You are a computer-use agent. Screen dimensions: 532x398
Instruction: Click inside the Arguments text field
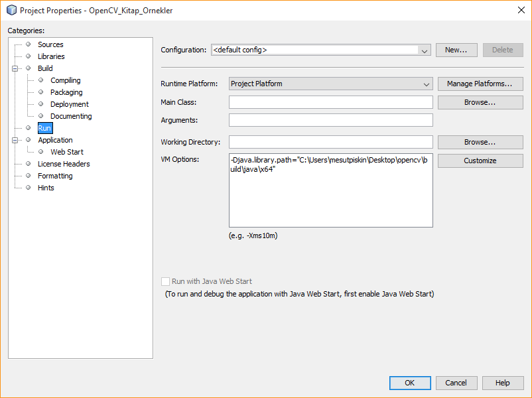click(330, 120)
